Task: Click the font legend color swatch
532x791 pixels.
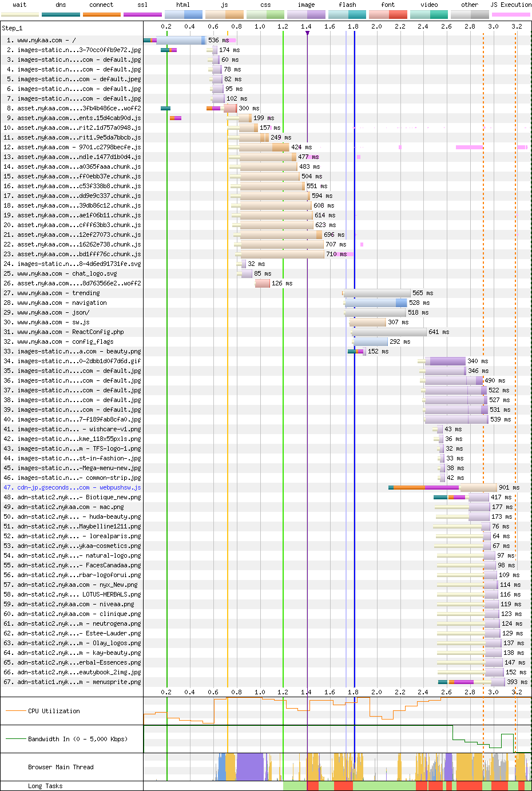Action: pos(388,14)
